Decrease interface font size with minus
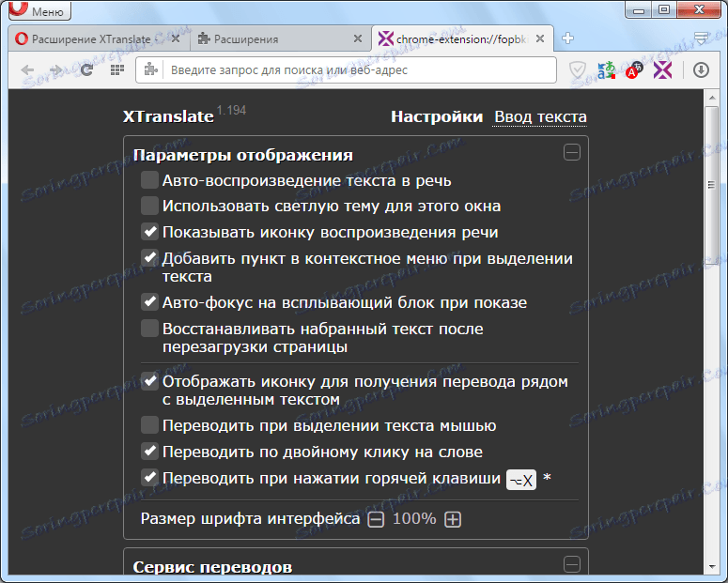The image size is (728, 583). [376, 519]
